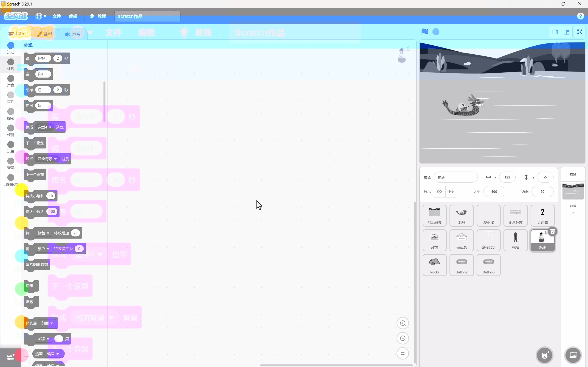Click the add new sprite button

click(544, 355)
